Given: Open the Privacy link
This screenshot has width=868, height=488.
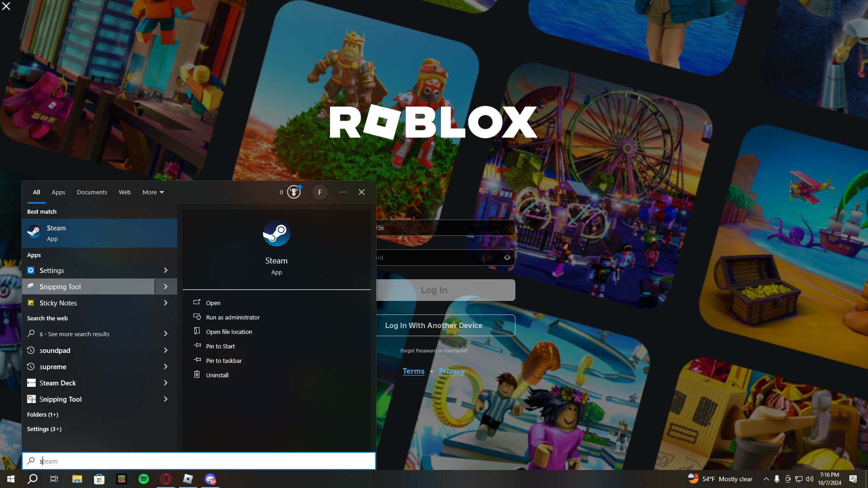Looking at the screenshot, I should 451,371.
